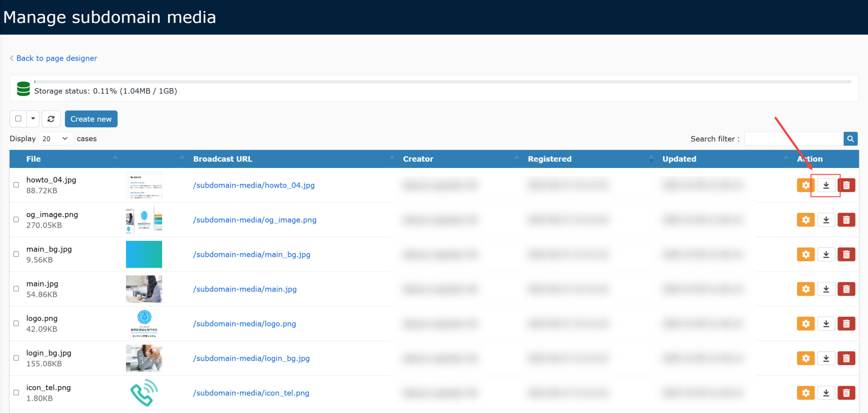Toggle the select-all checkbox above table
The height and width of the screenshot is (413, 868).
(x=18, y=119)
